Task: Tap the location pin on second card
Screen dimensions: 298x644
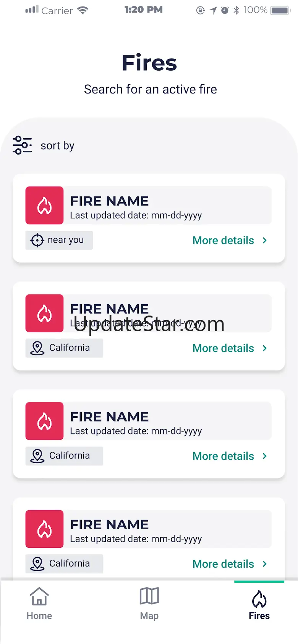Action: point(37,348)
